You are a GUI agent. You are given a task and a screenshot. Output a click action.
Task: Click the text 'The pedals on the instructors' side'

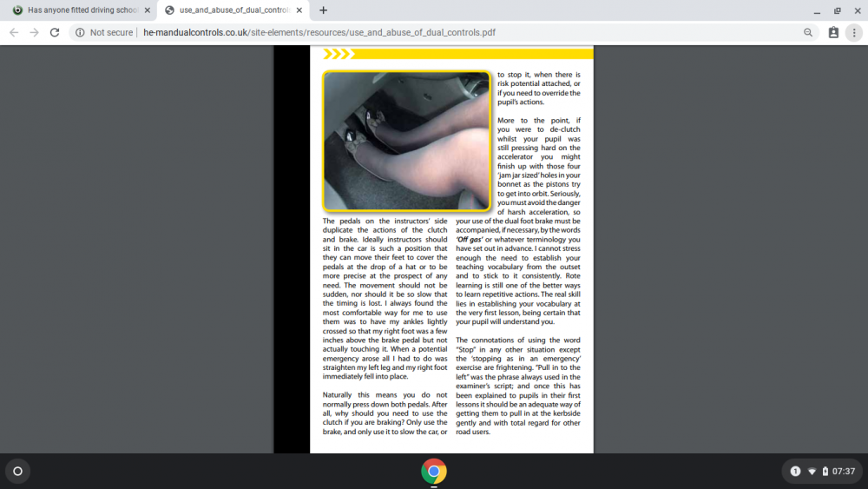click(385, 221)
